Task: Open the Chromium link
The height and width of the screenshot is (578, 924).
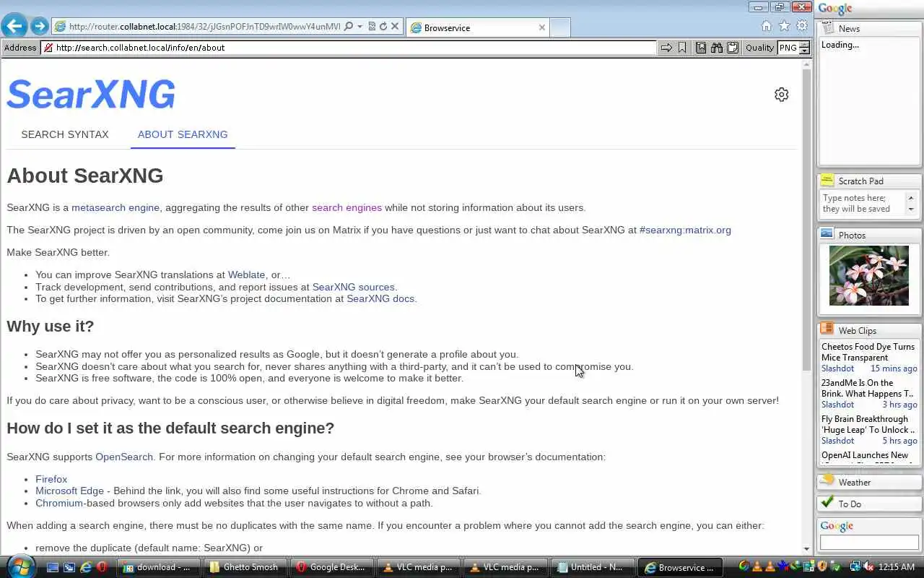Action: (59, 503)
